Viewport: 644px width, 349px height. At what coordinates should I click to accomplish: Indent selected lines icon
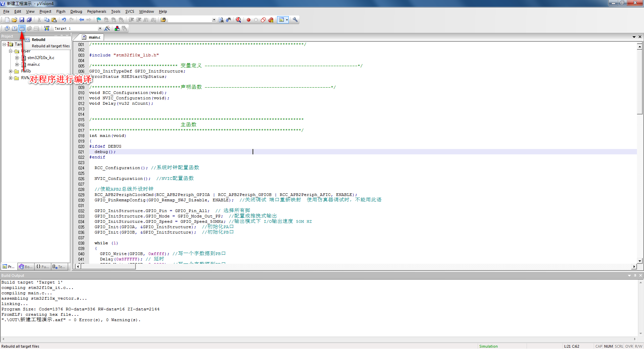(x=131, y=20)
